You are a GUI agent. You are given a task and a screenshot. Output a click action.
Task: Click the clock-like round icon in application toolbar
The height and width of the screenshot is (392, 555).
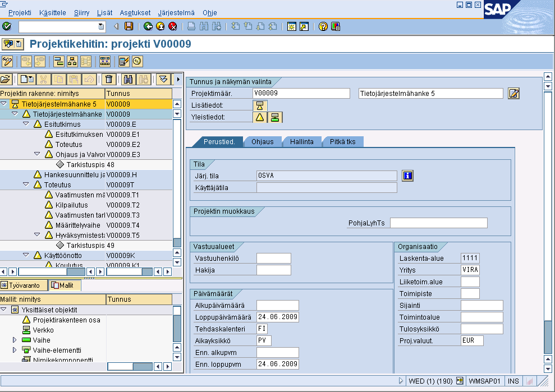(x=137, y=61)
